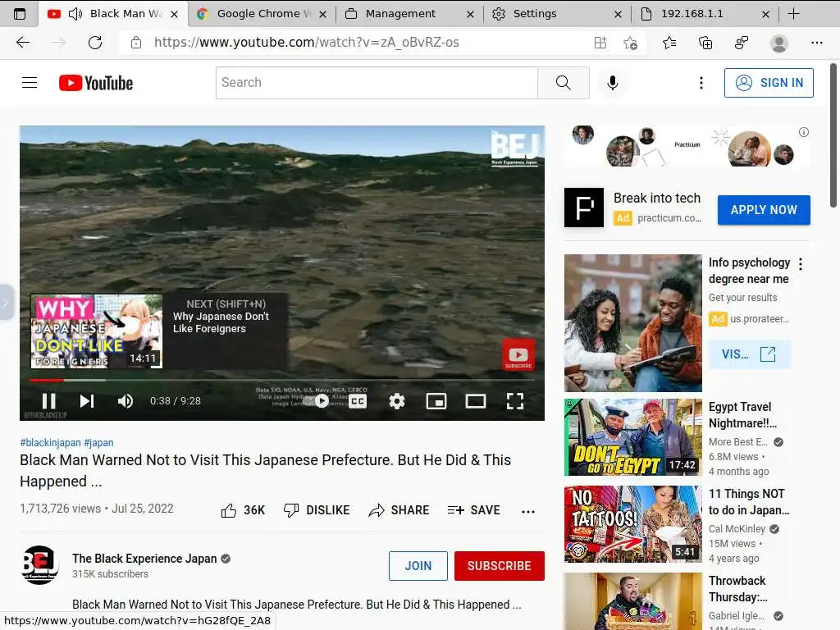Image resolution: width=840 pixels, height=630 pixels.
Task: Close the Black Man Wa... YouTube tab
Action: (174, 15)
